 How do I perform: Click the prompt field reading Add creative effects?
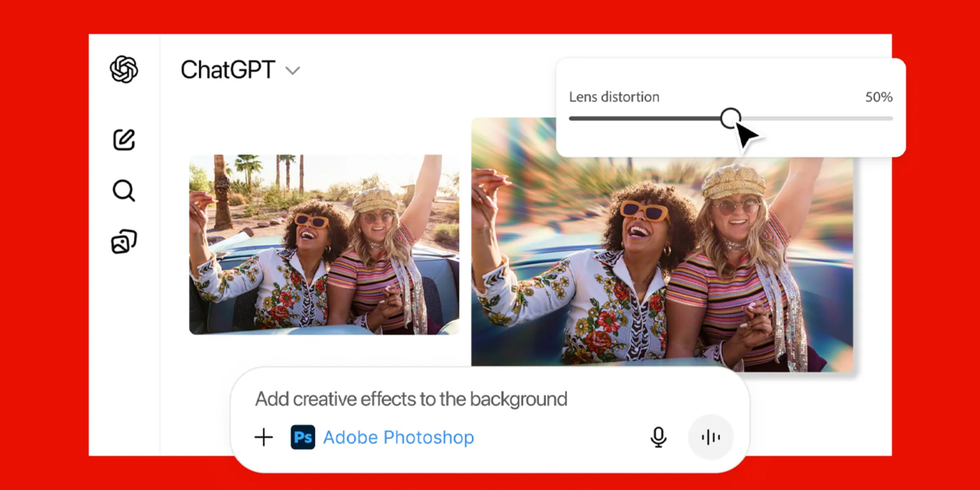tap(411, 399)
